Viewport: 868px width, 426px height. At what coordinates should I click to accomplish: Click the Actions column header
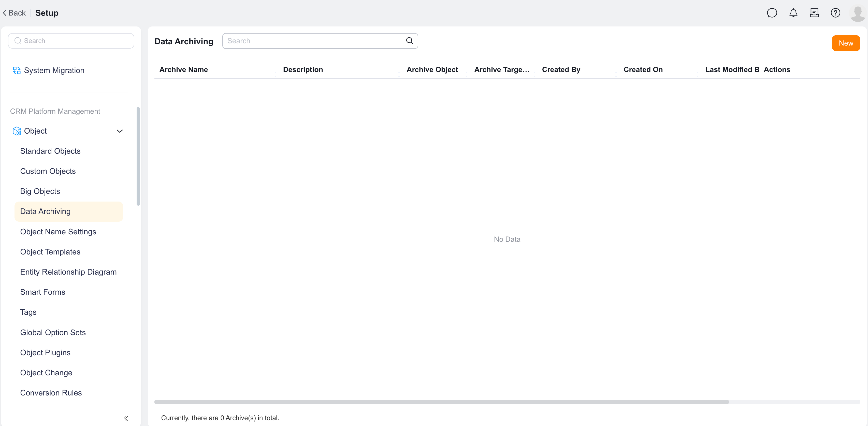coord(777,69)
